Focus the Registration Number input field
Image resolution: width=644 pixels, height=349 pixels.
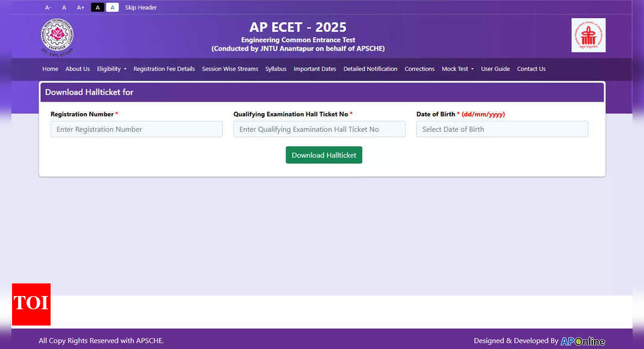coord(136,129)
